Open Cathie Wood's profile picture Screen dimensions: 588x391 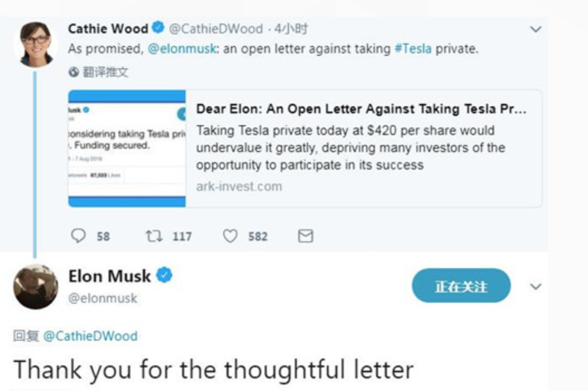point(36,45)
